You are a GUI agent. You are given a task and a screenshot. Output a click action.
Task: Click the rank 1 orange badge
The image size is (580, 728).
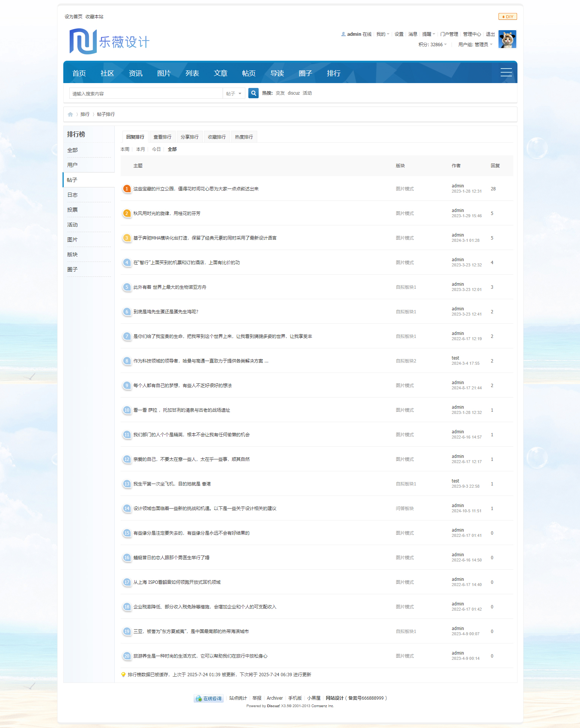point(127,189)
